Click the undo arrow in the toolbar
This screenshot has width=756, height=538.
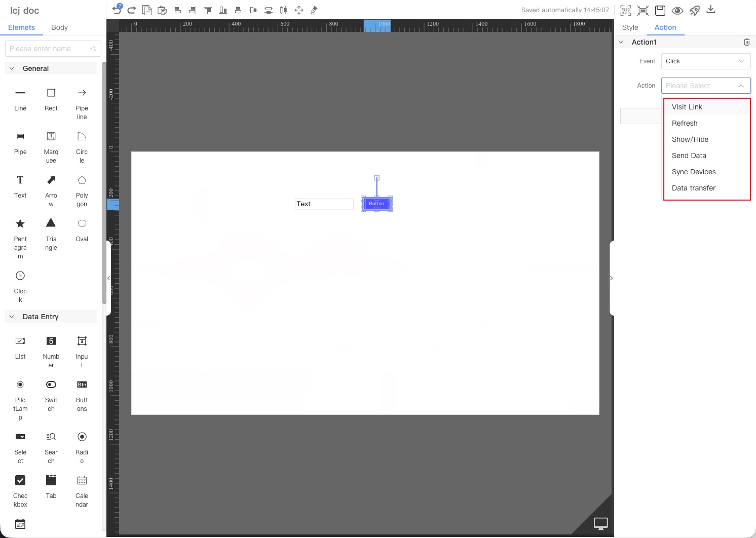117,10
